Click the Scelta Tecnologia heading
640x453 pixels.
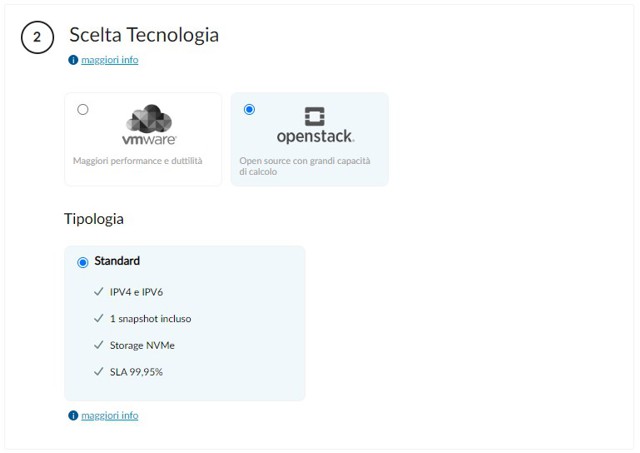144,35
